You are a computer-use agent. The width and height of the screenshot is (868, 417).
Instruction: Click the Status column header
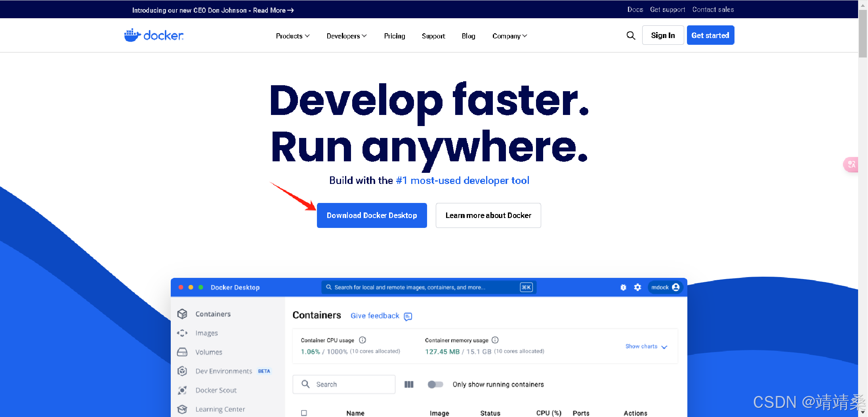[490, 413]
